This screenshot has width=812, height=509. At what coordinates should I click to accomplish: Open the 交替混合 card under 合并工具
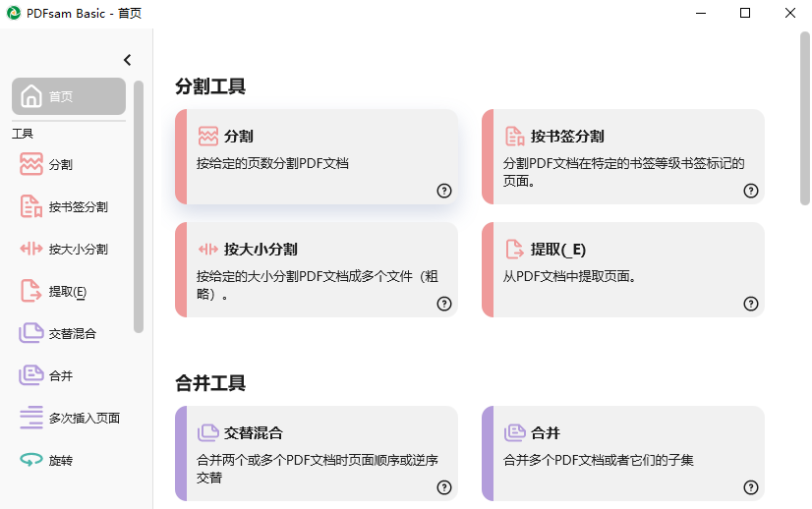(x=315, y=452)
